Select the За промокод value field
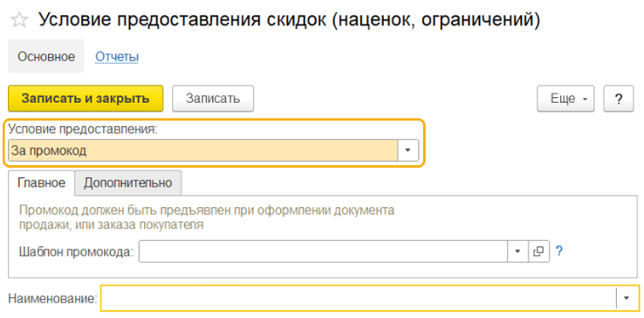Image resolution: width=644 pixels, height=318 pixels. click(x=203, y=150)
